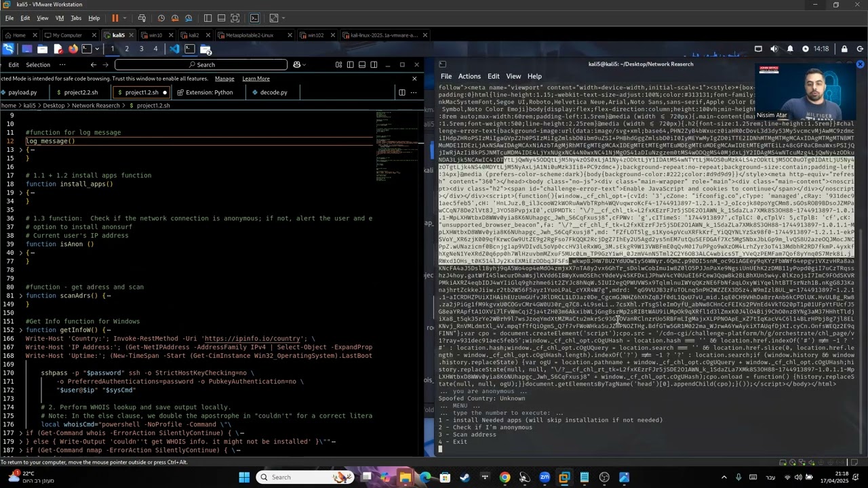The height and width of the screenshot is (488, 868).
Task: Expand folded getInfoW function at line 152
Action: coord(20,330)
